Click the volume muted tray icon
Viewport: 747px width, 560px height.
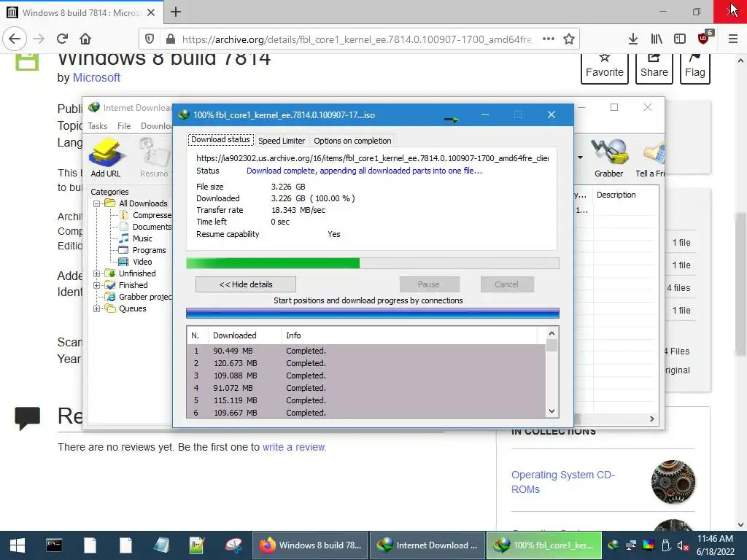[x=683, y=545]
